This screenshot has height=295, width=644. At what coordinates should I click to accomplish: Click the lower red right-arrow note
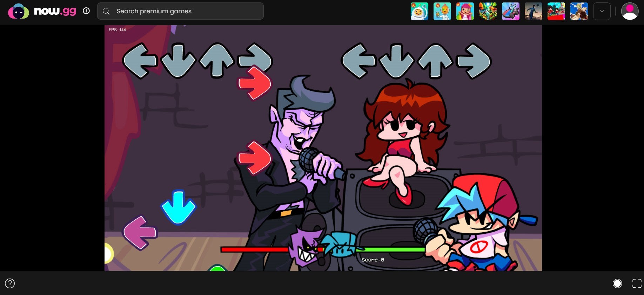(x=255, y=158)
